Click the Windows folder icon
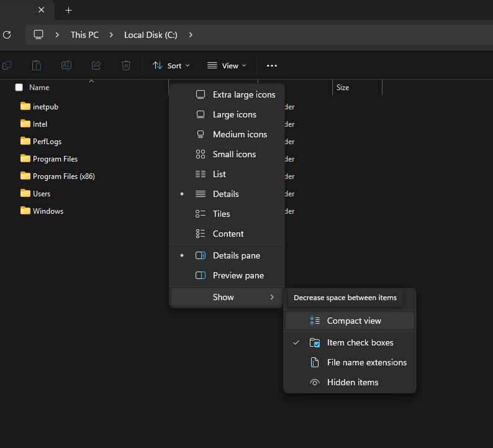493x448 pixels. [25, 211]
